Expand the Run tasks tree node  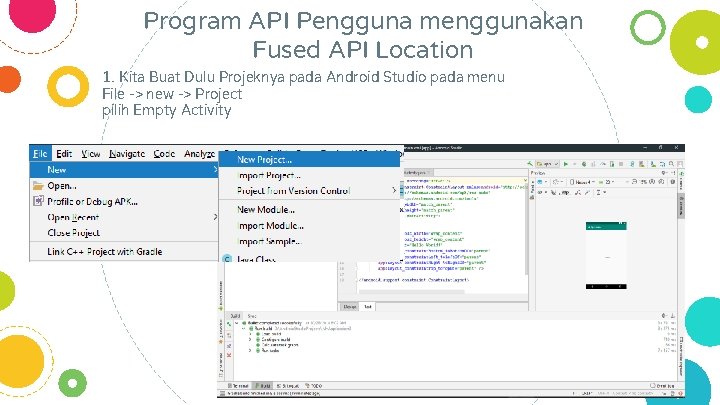tap(251, 350)
